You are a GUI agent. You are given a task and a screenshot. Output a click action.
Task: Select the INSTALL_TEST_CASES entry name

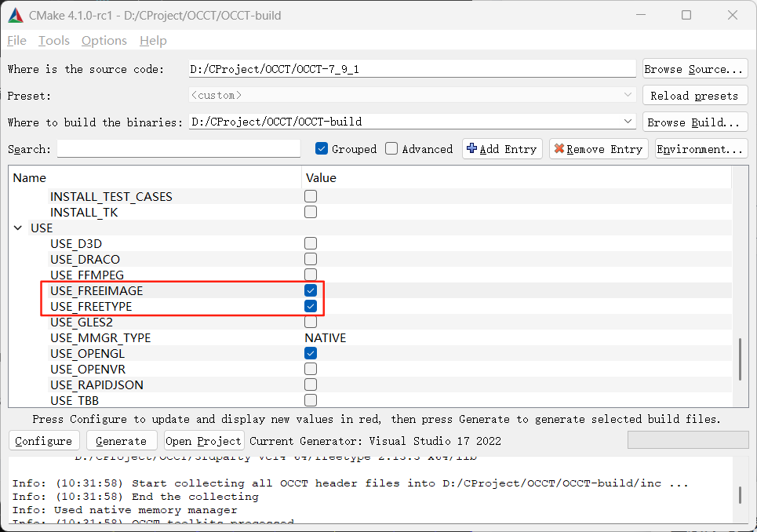(111, 196)
